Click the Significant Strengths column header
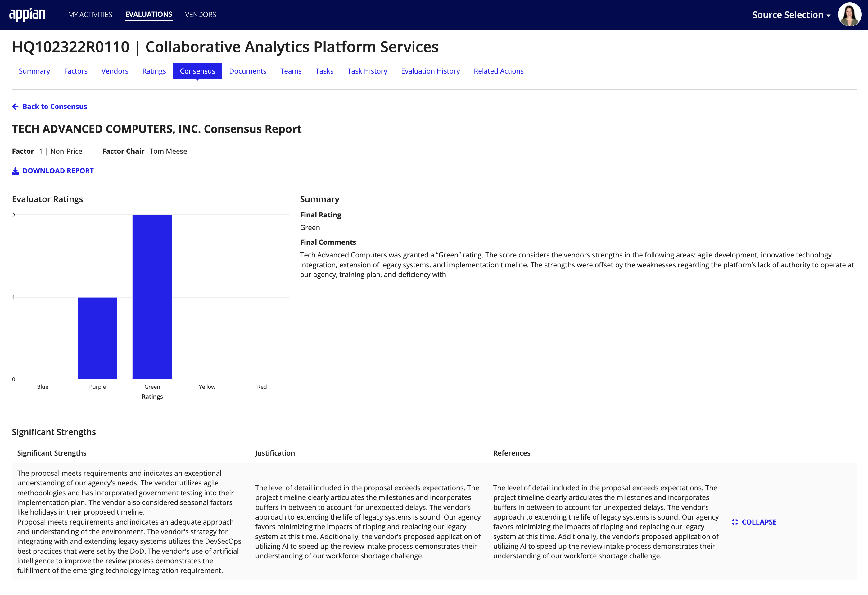This screenshot has height=595, width=868. click(52, 453)
